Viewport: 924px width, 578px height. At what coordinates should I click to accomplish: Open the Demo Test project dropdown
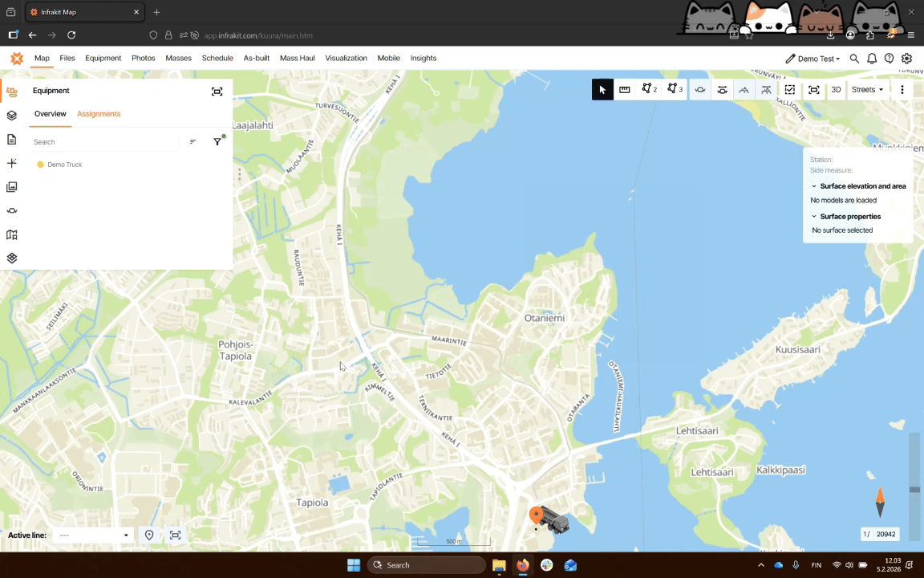coord(813,59)
